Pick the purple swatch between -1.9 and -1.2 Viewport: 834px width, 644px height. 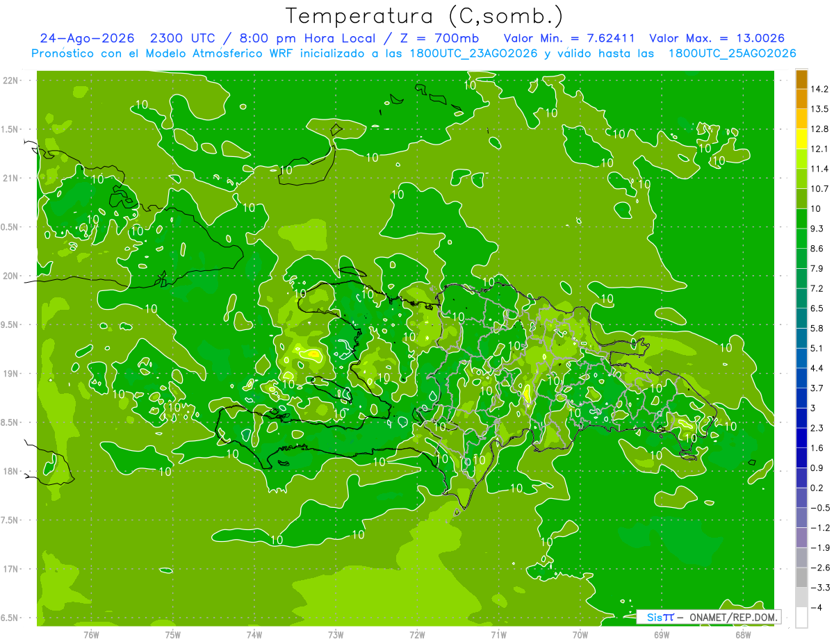click(801, 538)
